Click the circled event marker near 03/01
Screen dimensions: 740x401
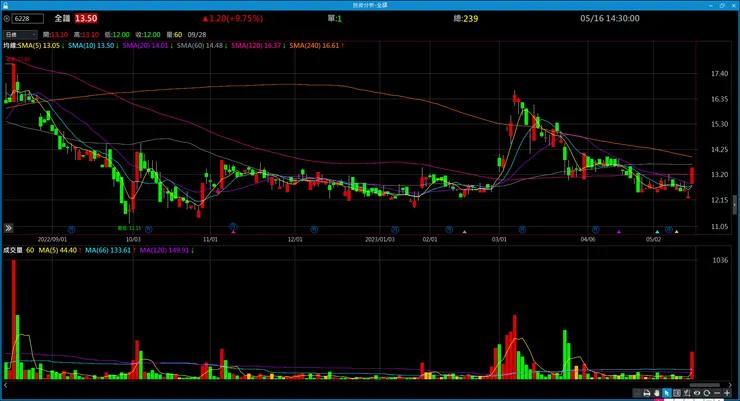522,230
